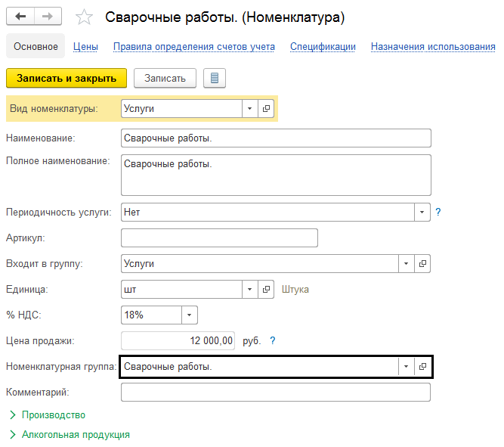504x447 pixels.
Task: Expand the Вид номенклатуры dropdown
Action: pyautogui.click(x=250, y=109)
